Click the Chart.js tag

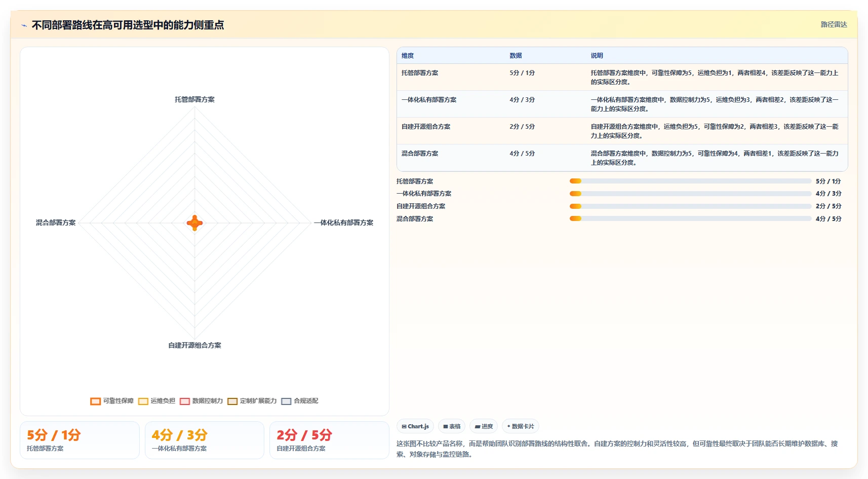(415, 426)
